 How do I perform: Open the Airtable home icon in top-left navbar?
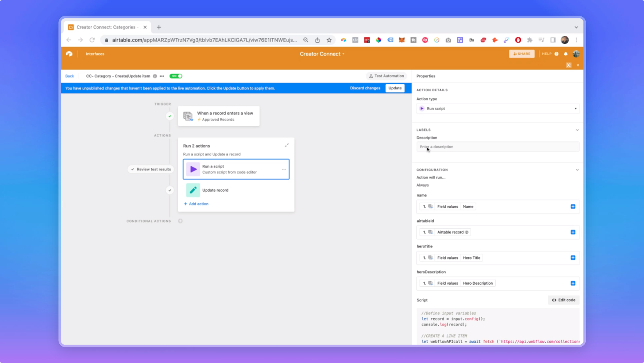pyautogui.click(x=69, y=54)
